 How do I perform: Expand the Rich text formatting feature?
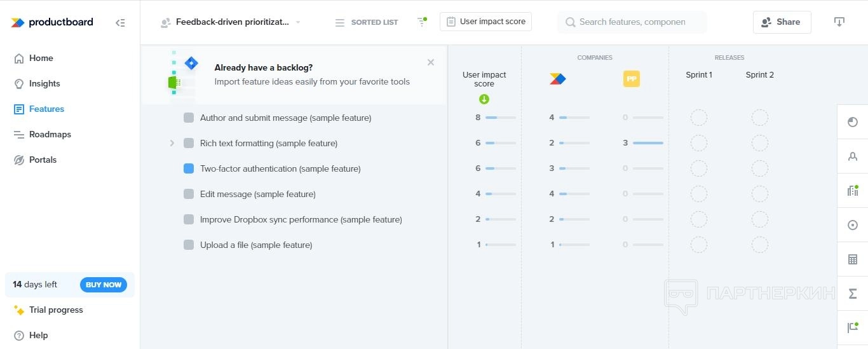[172, 143]
